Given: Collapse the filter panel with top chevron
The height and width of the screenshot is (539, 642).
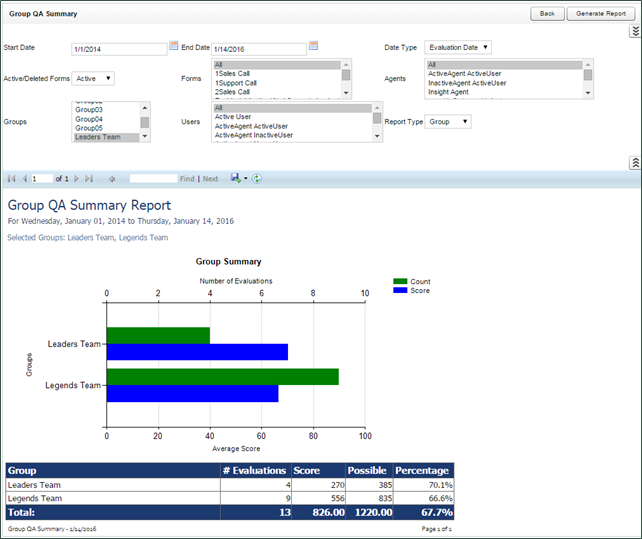Looking at the screenshot, I should point(634,32).
